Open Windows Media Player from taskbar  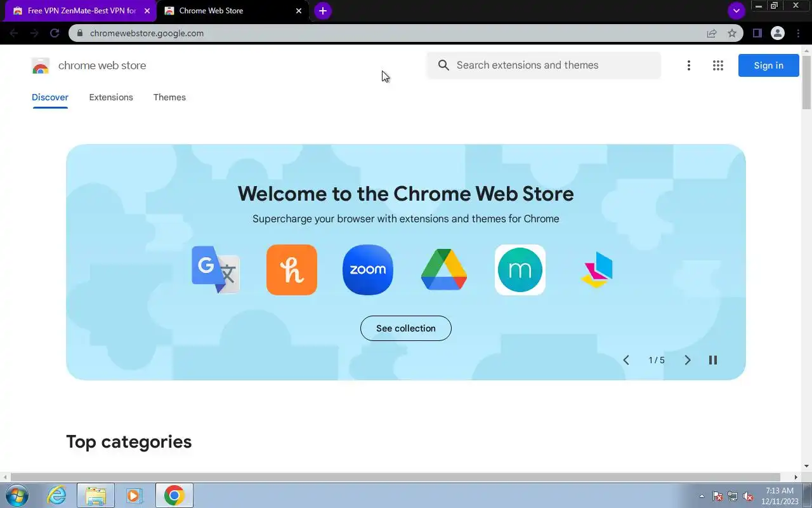(x=134, y=495)
